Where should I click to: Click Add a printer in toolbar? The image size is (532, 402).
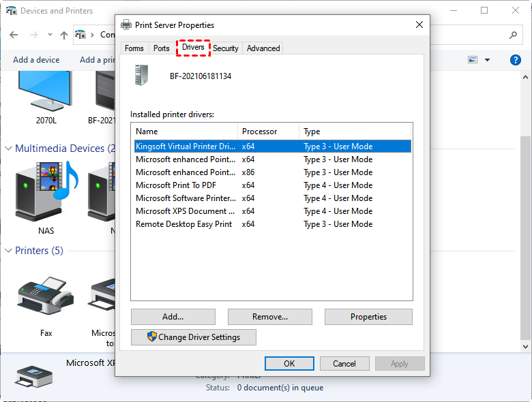tap(98, 60)
